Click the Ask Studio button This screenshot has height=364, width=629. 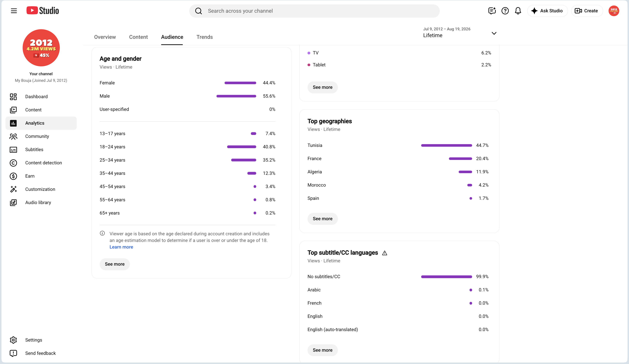pyautogui.click(x=547, y=11)
